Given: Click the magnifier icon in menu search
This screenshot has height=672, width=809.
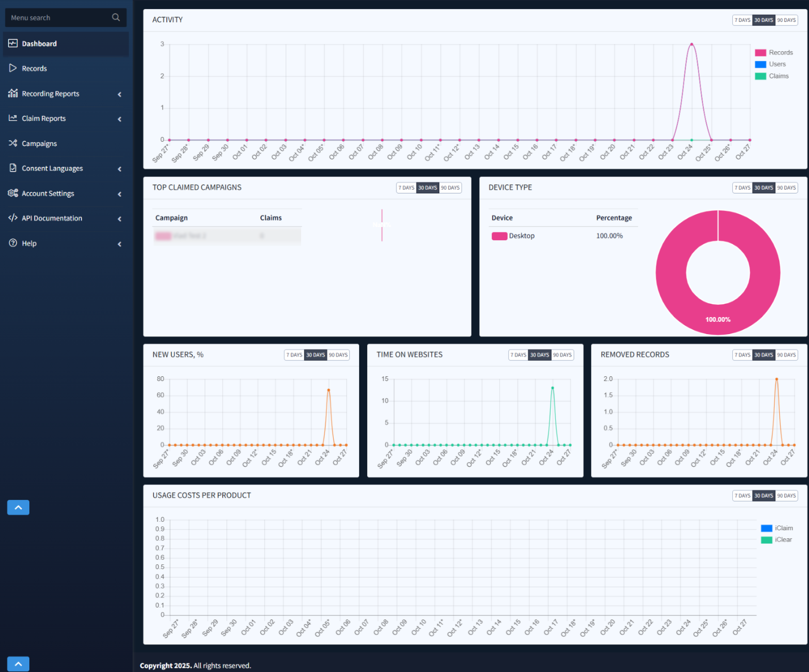Looking at the screenshot, I should tap(116, 18).
